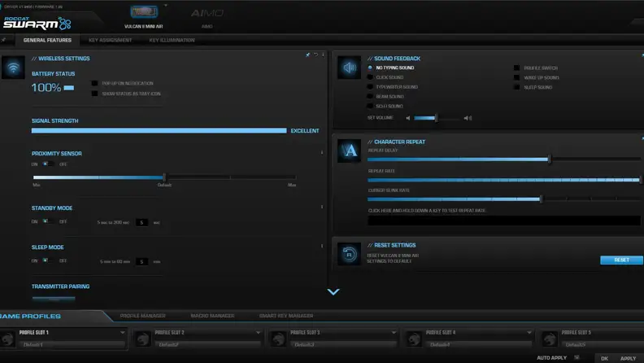Enable show status as tray icon checkbox
644x363 pixels.
[95, 94]
